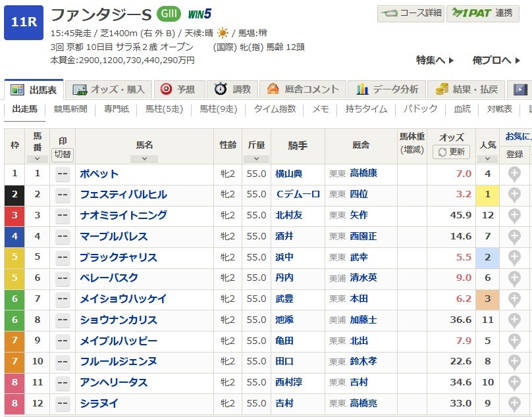Click the コース詳細 course button
532x417 pixels.
tap(409, 13)
